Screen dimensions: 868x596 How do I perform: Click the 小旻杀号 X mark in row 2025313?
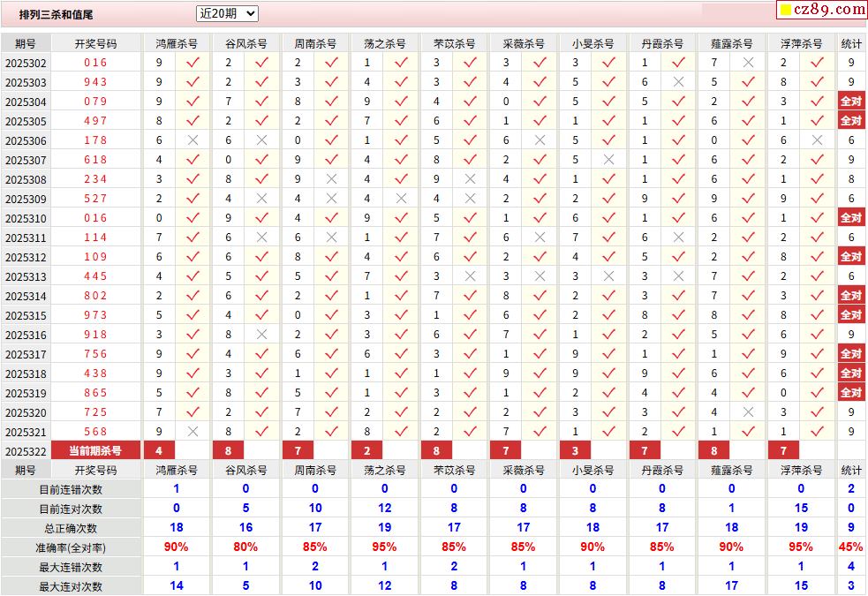609,275
